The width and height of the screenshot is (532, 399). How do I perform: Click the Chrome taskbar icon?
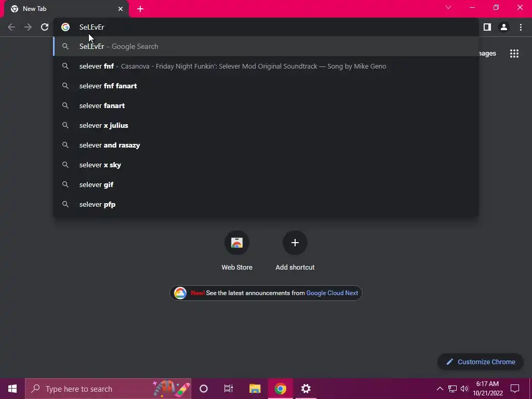point(281,389)
